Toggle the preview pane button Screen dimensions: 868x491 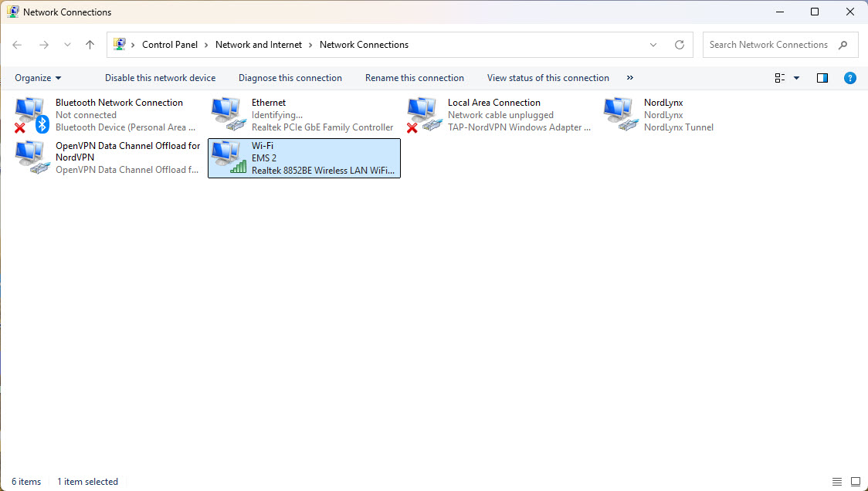[822, 78]
